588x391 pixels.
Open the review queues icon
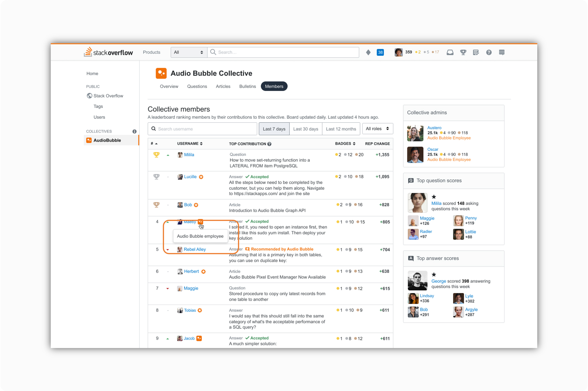click(476, 52)
